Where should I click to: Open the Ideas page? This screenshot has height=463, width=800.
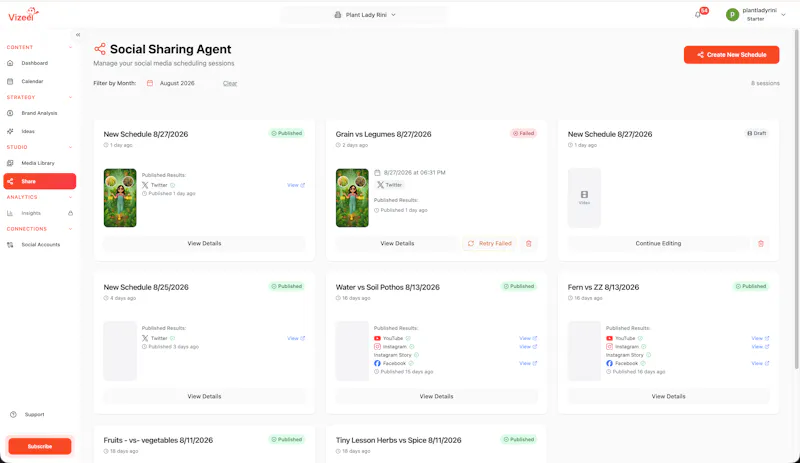click(x=39, y=131)
